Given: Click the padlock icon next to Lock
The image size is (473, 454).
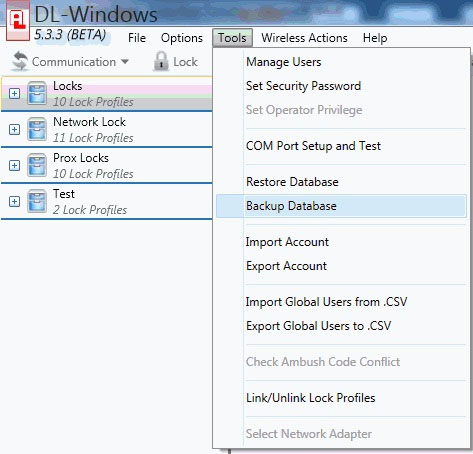Looking at the screenshot, I should click(161, 61).
